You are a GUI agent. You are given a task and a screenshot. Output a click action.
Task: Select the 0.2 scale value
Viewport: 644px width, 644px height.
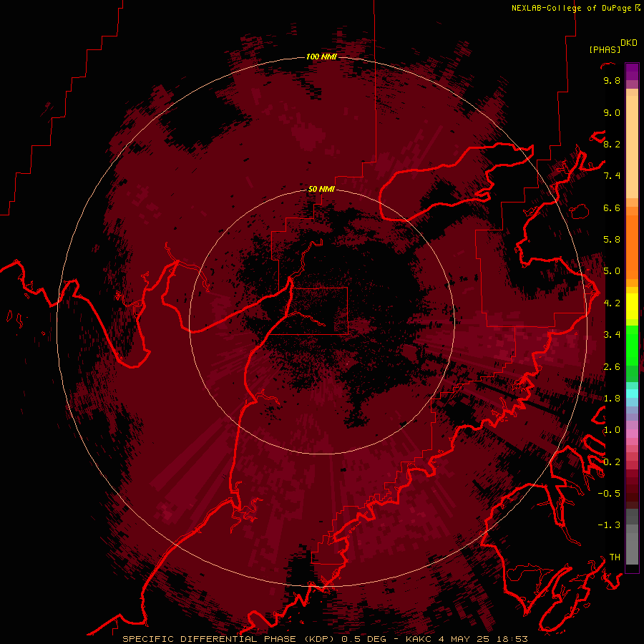612,462
